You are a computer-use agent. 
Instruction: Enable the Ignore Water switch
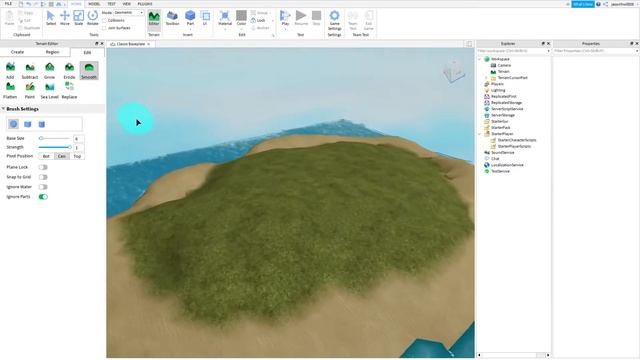pos(43,187)
